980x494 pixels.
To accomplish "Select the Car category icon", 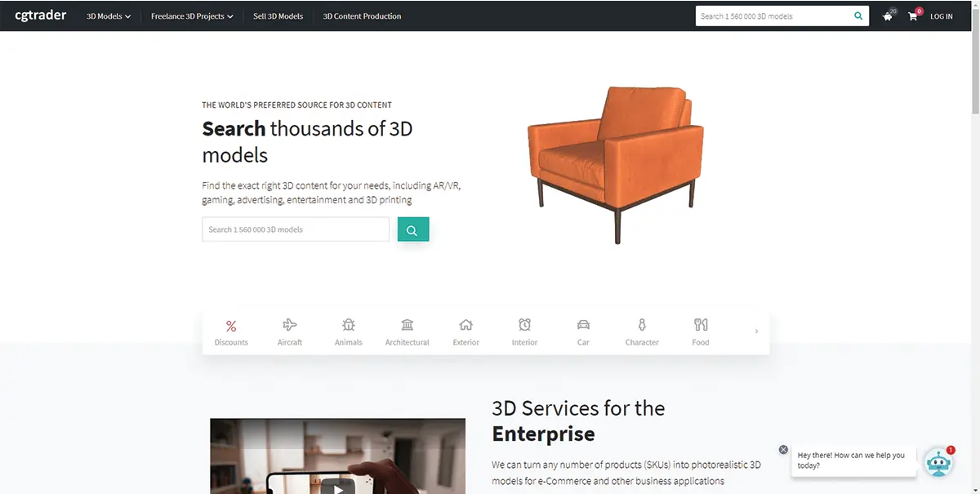I will click(x=583, y=325).
